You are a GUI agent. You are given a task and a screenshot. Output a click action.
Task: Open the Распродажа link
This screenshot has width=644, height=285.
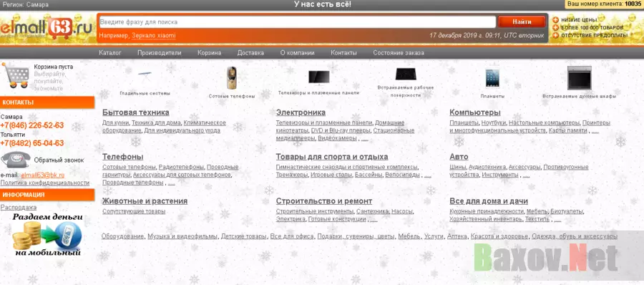point(19,207)
